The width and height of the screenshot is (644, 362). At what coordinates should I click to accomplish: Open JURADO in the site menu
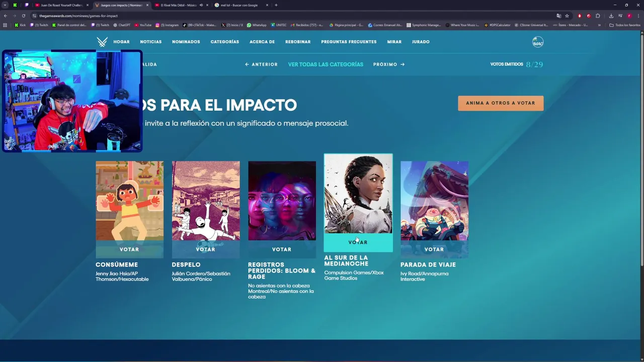tap(421, 42)
